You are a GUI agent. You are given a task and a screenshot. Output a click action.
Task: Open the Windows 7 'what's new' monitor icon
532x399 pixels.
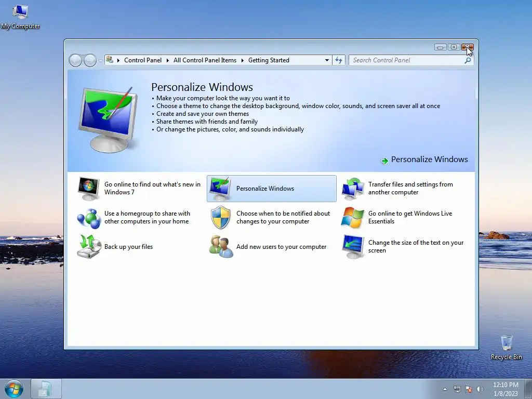88,189
